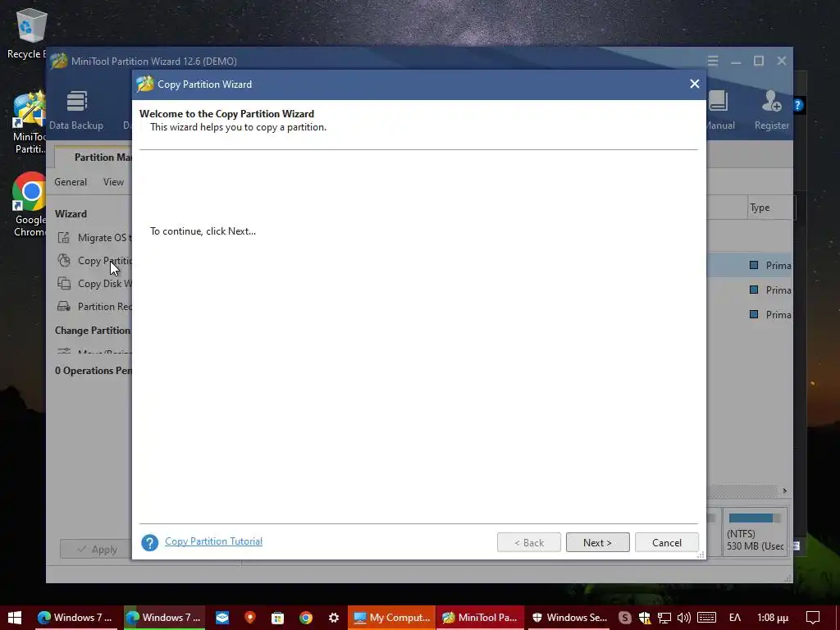Screen dimensions: 840x630
Task: Open the Mail app in taskbar
Action: coord(222,618)
